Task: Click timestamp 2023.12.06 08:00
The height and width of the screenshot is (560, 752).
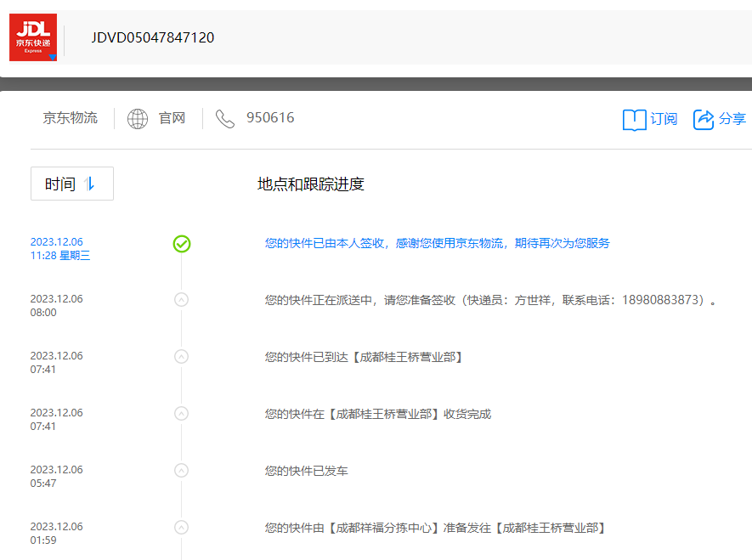Action: point(57,305)
